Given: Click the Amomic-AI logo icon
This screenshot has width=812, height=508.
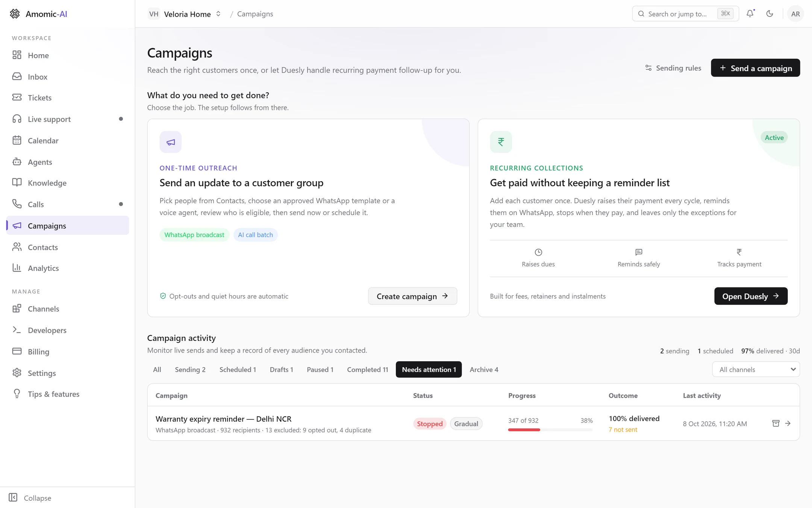Looking at the screenshot, I should tap(15, 14).
